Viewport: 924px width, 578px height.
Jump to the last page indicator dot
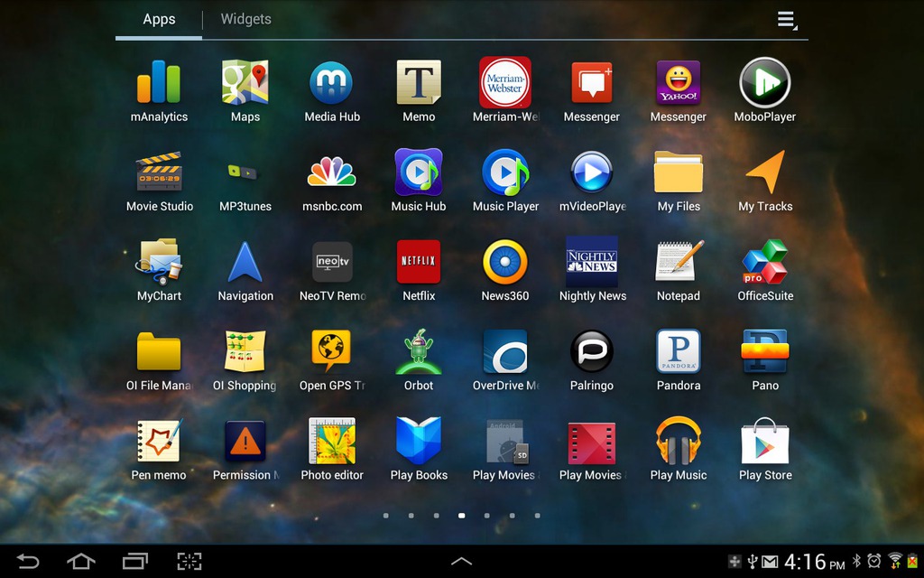tap(538, 516)
